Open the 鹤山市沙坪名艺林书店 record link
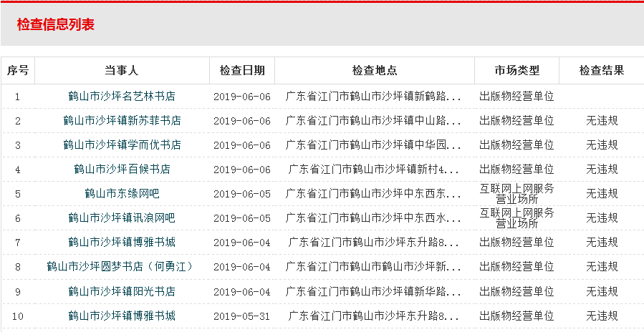Viewport: 644px width, 332px height. [122, 96]
